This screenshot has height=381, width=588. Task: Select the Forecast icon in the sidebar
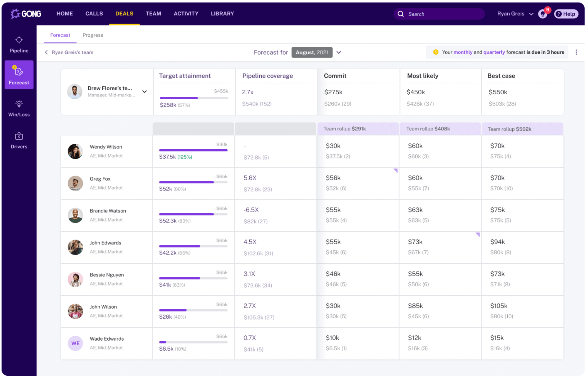(x=19, y=74)
